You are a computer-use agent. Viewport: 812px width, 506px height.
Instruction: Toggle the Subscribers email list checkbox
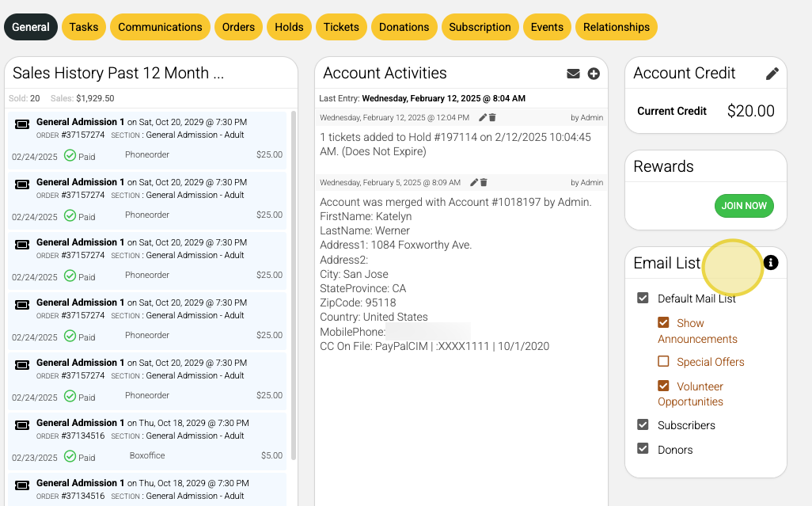tap(643, 424)
